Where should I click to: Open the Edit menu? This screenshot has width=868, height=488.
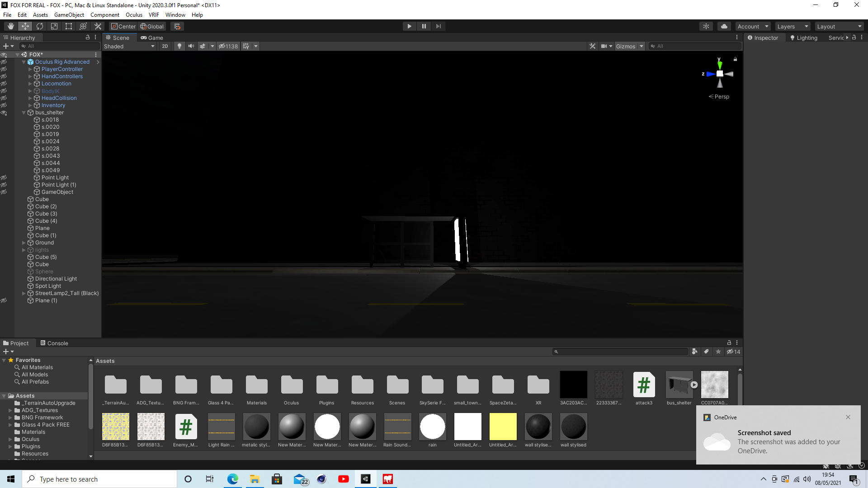22,15
